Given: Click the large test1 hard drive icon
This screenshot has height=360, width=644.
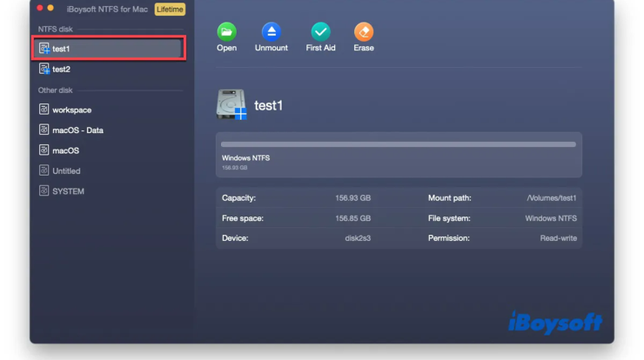Looking at the screenshot, I should point(231,104).
